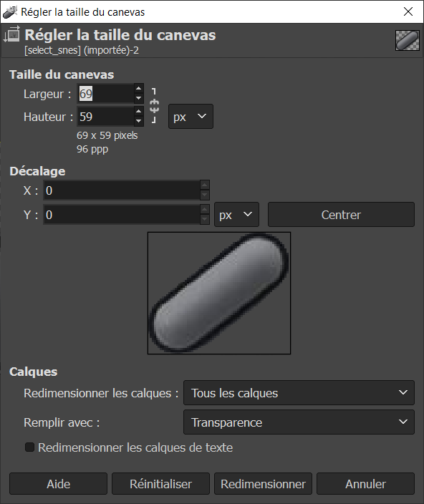Screen dimensions: 424x504
Task: Decrease Hauteur with the down arrow
Action: coord(138,121)
